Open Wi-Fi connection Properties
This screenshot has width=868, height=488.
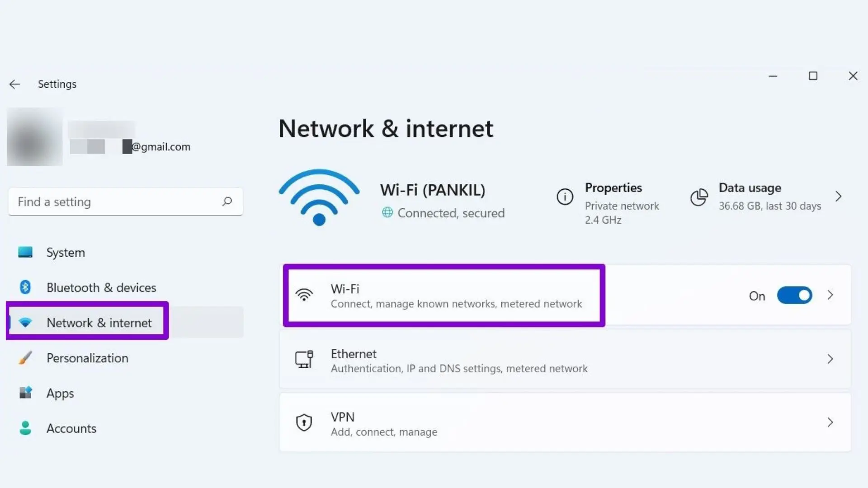pyautogui.click(x=613, y=188)
